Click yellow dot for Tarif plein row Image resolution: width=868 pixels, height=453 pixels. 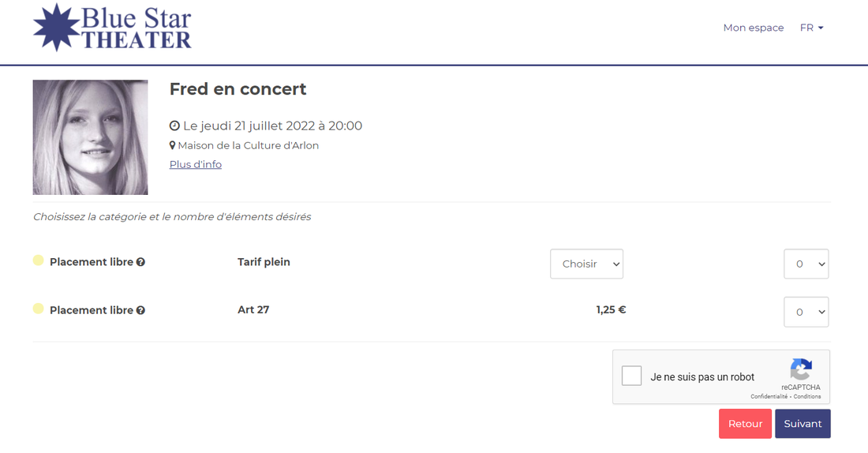(38, 260)
